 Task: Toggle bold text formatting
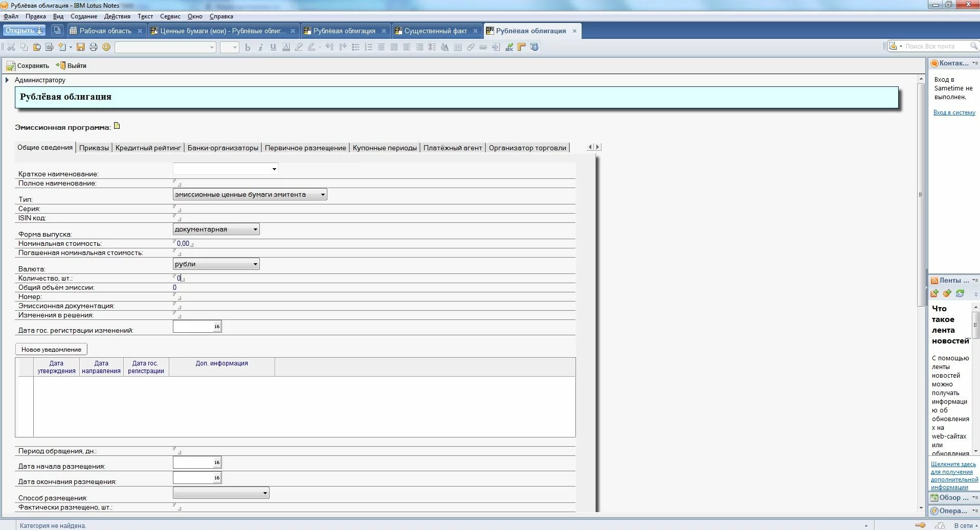pos(248,47)
